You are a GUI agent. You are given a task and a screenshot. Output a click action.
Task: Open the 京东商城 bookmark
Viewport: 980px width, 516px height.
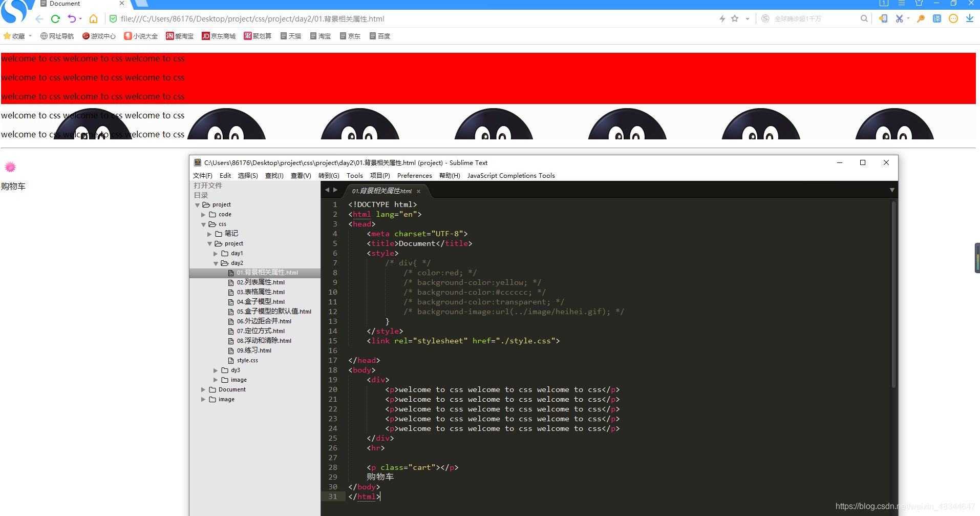point(219,36)
